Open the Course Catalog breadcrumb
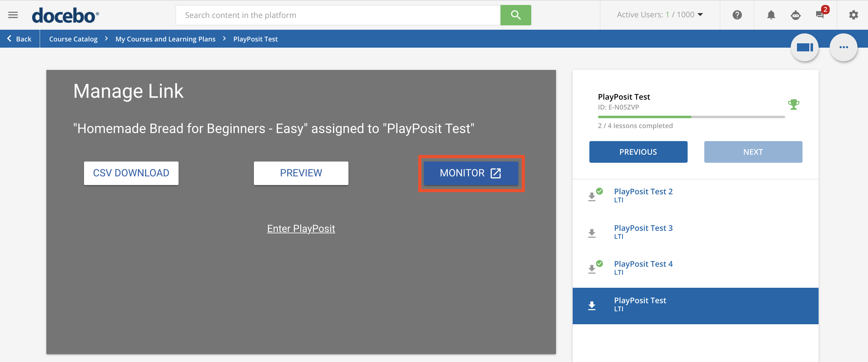 click(73, 39)
